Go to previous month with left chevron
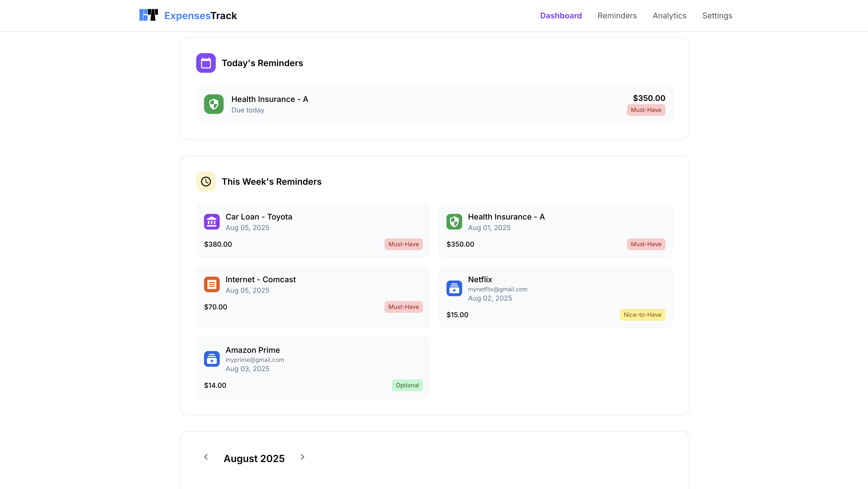The width and height of the screenshot is (868, 489). pos(206,457)
